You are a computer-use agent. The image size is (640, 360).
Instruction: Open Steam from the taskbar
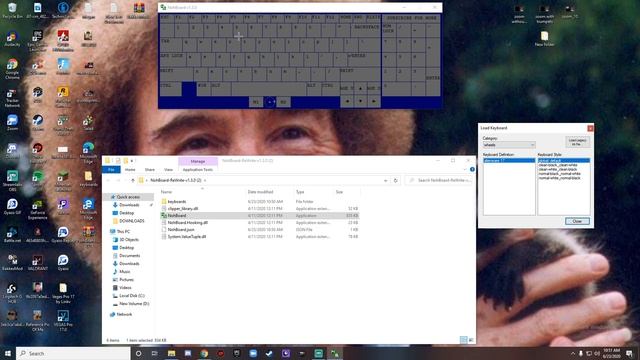(269, 353)
